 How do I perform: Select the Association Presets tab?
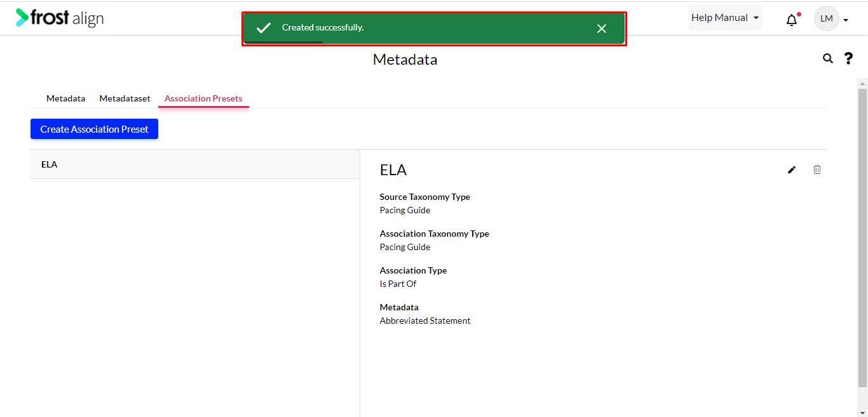tap(203, 98)
